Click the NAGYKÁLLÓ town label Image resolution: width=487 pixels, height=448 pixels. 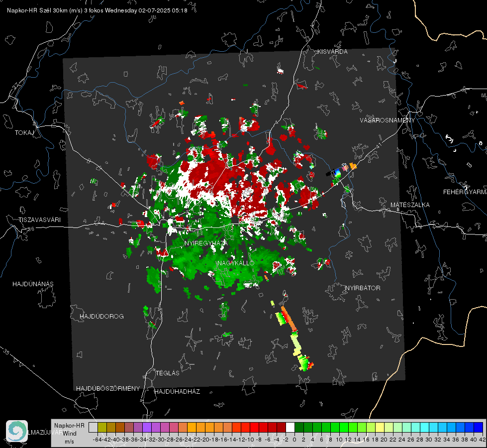[236, 263]
